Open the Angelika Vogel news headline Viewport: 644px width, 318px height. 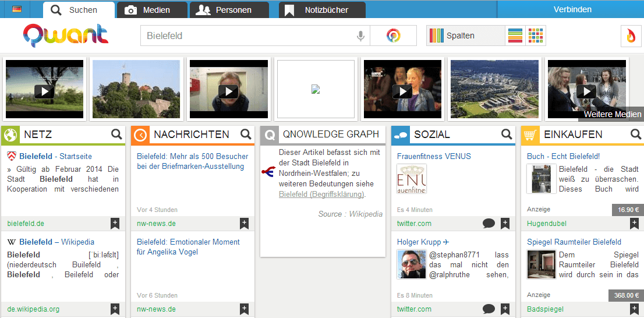188,247
